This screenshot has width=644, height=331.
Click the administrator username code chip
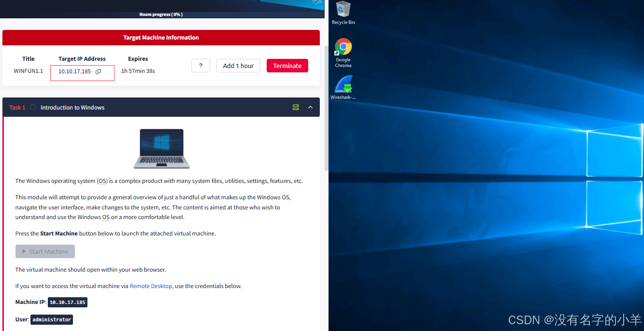(x=52, y=319)
